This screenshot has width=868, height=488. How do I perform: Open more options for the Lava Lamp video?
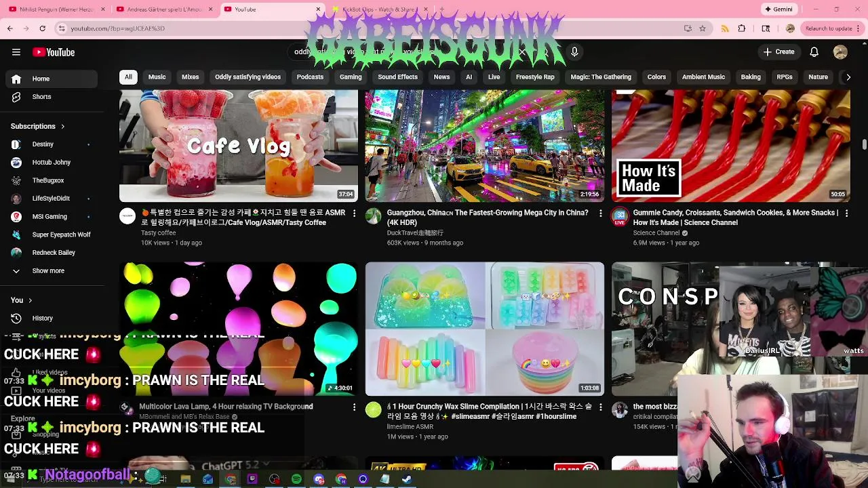(354, 407)
